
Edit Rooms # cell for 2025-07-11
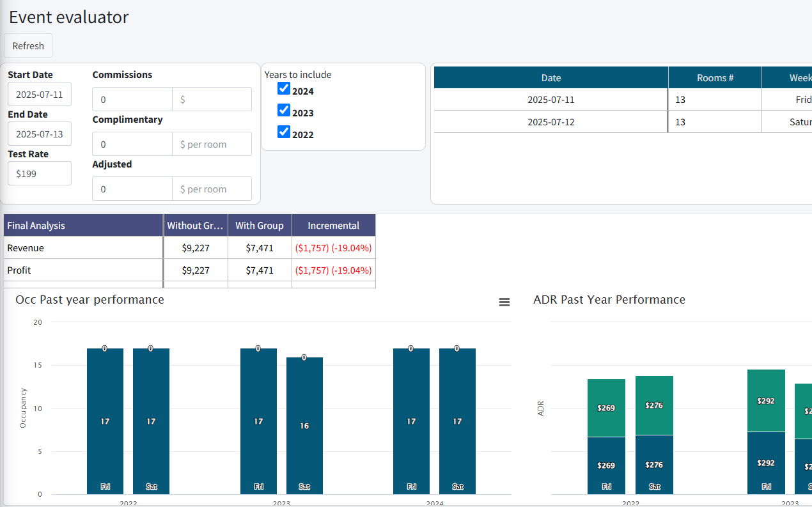click(x=715, y=100)
